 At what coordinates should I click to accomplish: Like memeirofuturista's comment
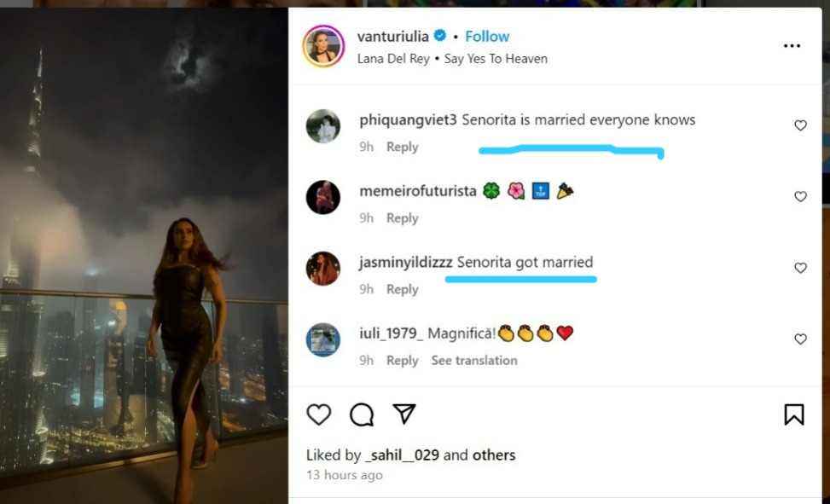800,197
